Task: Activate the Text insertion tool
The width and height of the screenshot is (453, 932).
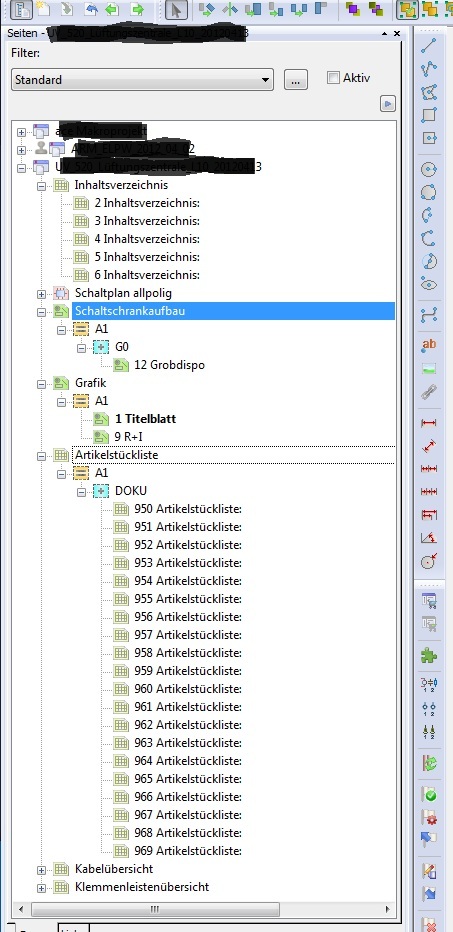Action: coord(429,344)
